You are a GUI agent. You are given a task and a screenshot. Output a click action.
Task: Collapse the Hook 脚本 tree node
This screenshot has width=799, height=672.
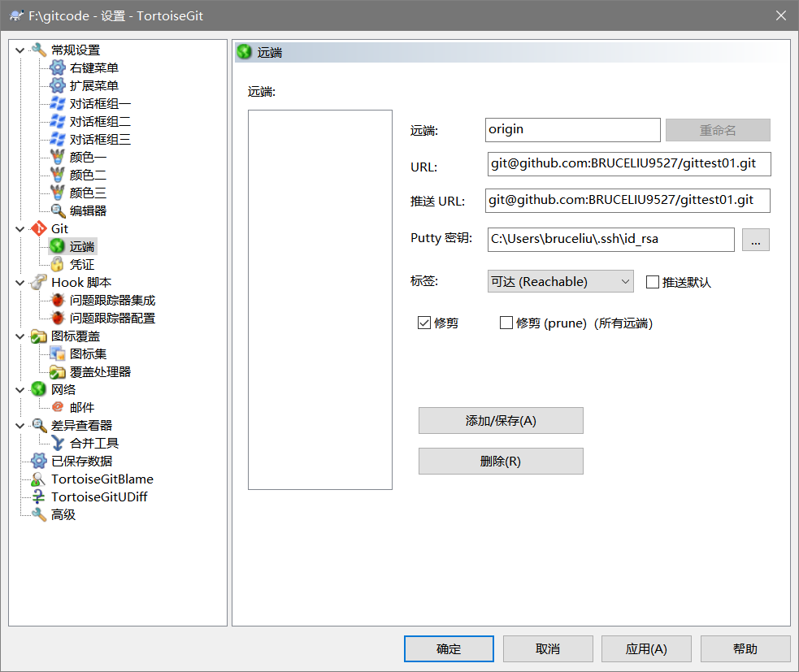20,283
